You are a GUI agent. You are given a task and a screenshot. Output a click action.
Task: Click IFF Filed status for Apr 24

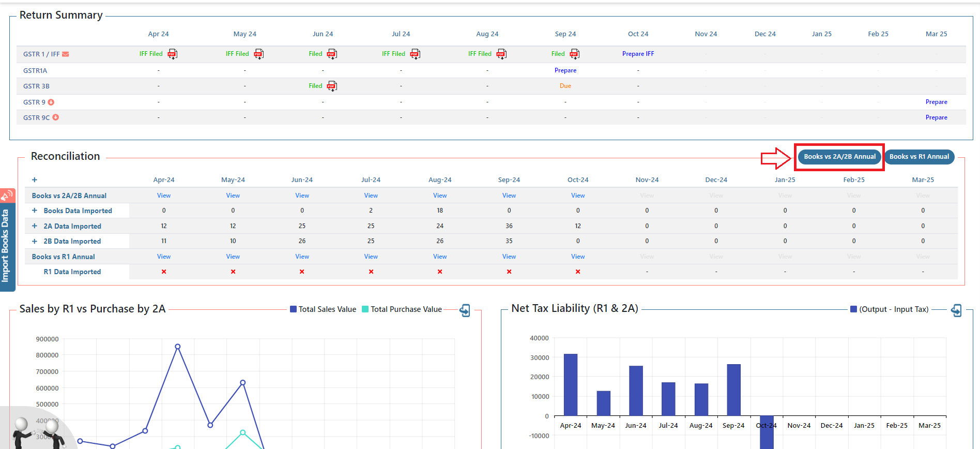pos(151,54)
